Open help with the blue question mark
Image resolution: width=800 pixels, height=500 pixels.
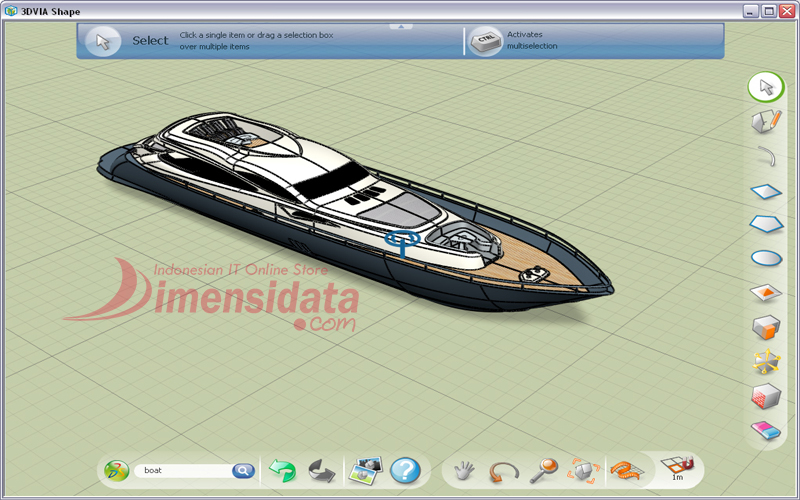tap(406, 470)
